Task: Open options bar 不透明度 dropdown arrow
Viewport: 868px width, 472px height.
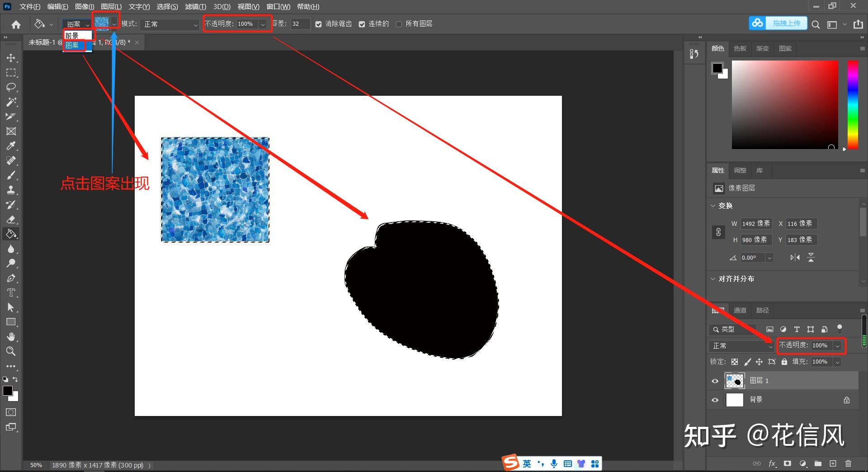Action: point(263,24)
